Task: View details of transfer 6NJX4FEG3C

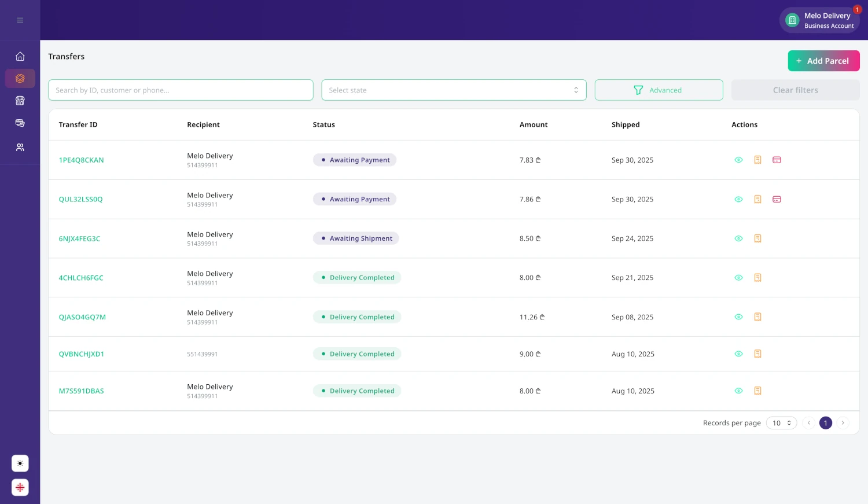Action: (x=738, y=238)
